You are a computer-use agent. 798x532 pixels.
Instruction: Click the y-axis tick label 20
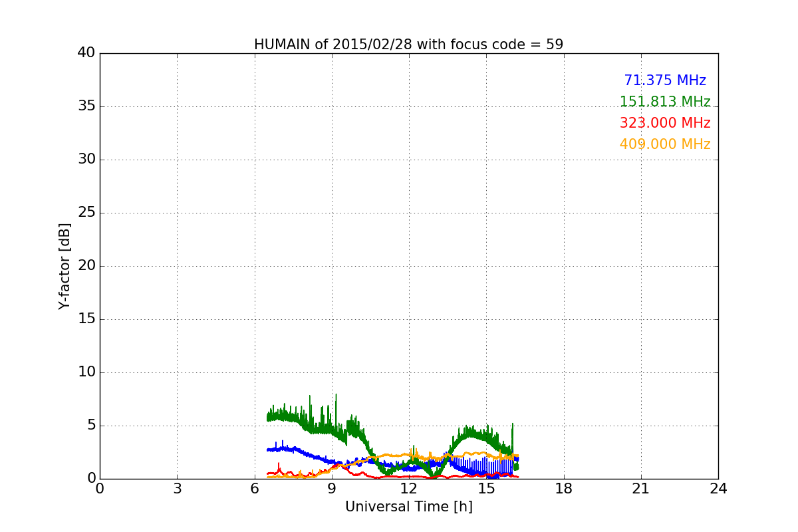(x=86, y=266)
